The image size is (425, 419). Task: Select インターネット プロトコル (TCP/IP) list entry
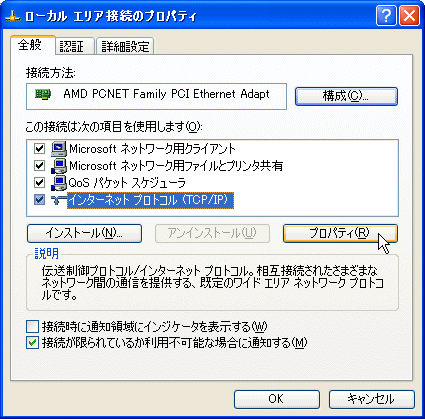click(x=150, y=200)
